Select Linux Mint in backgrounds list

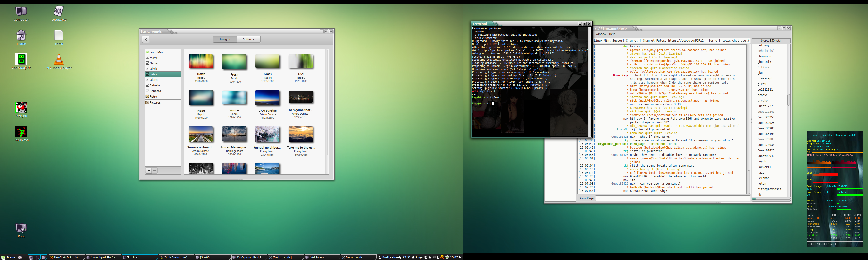163,52
